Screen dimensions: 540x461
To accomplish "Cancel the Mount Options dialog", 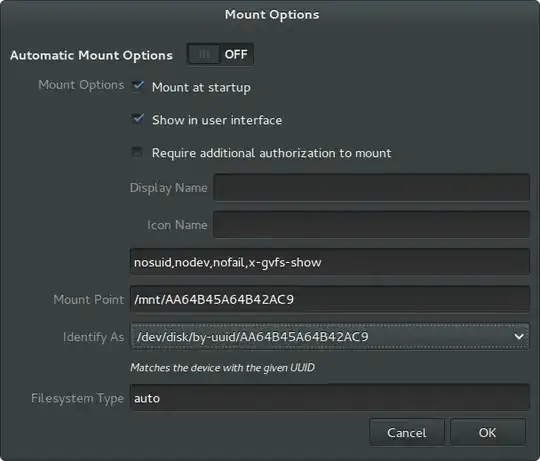I will click(x=407, y=432).
